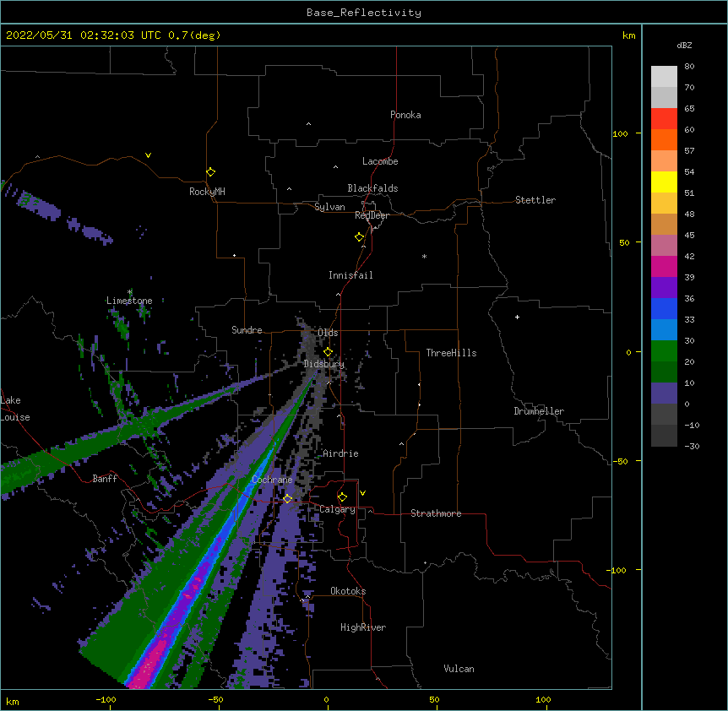Screen dimensions: 728x711
Task: Click the asterisk marker east of Innisfail
Action: pos(424,257)
